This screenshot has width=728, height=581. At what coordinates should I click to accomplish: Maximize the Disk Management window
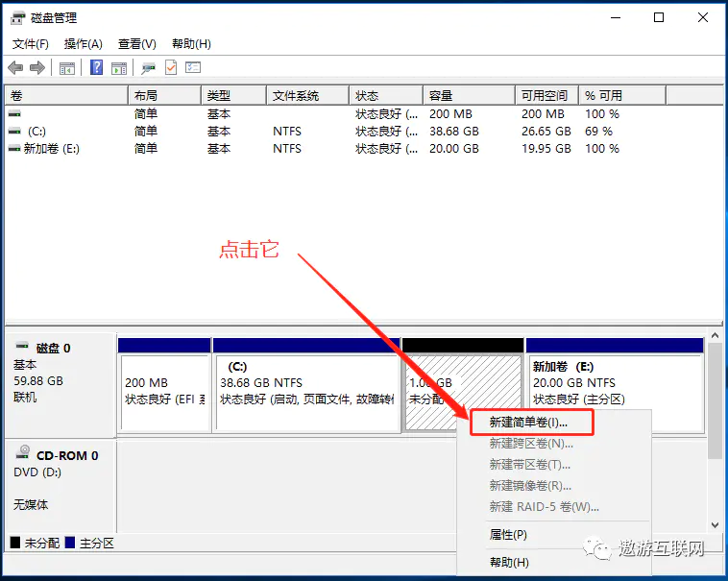tap(658, 17)
